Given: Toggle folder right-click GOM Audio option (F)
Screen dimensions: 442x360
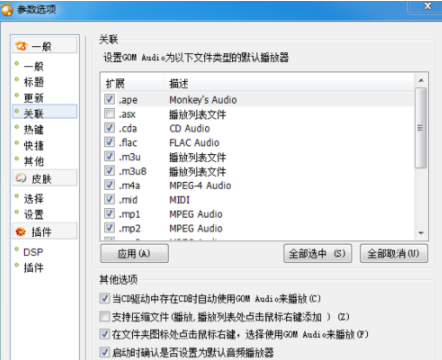Looking at the screenshot, I should tap(105, 334).
